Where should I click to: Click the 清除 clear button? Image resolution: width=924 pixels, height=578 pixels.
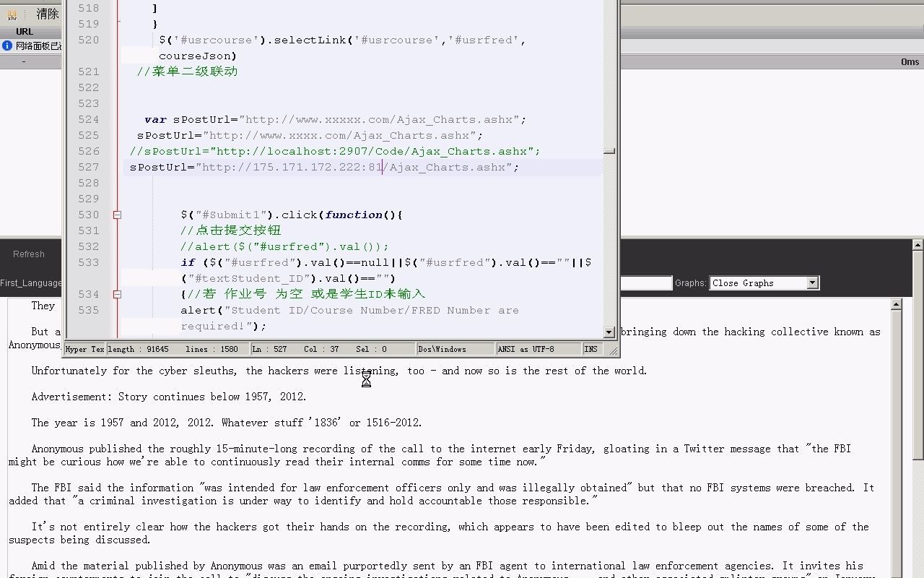tap(46, 13)
